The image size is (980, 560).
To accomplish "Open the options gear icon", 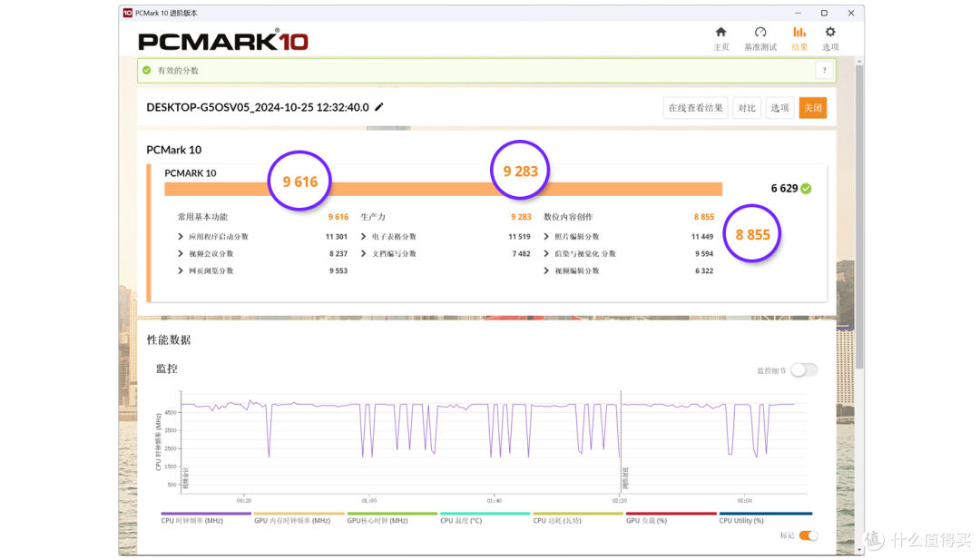I will tap(830, 33).
